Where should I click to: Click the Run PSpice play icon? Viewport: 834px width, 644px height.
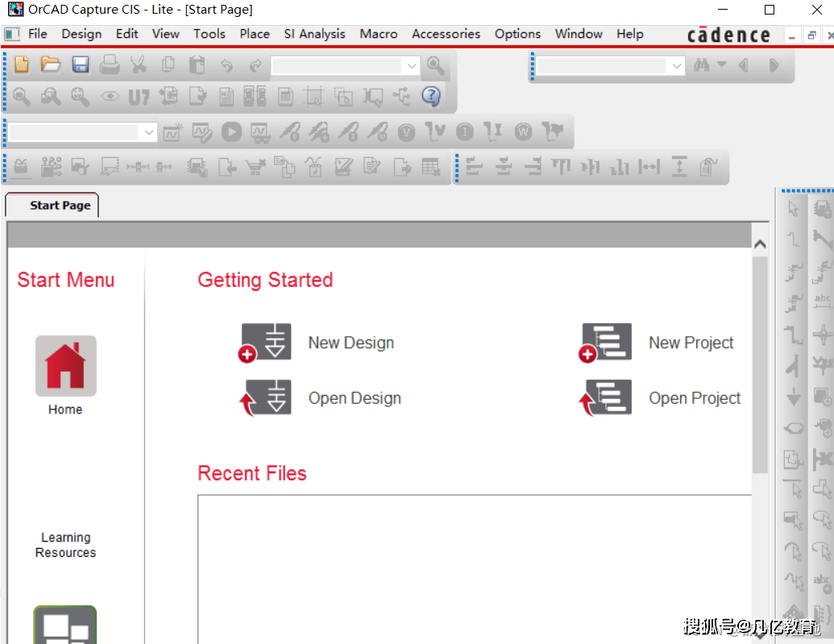[231, 131]
